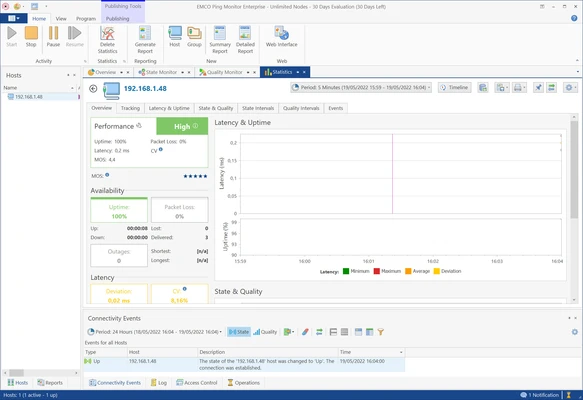Open the Period 5 Minutes dropdown
The width and height of the screenshot is (583, 400).
pos(361,88)
